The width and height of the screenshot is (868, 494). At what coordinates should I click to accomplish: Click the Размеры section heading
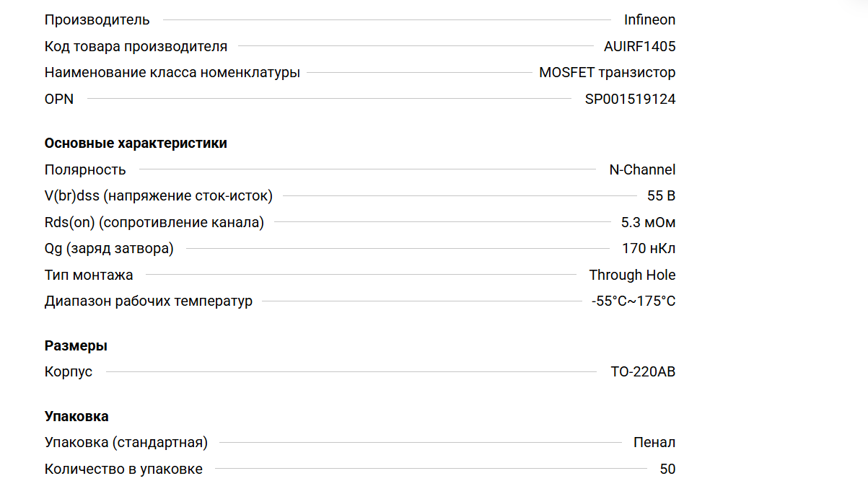click(x=76, y=346)
